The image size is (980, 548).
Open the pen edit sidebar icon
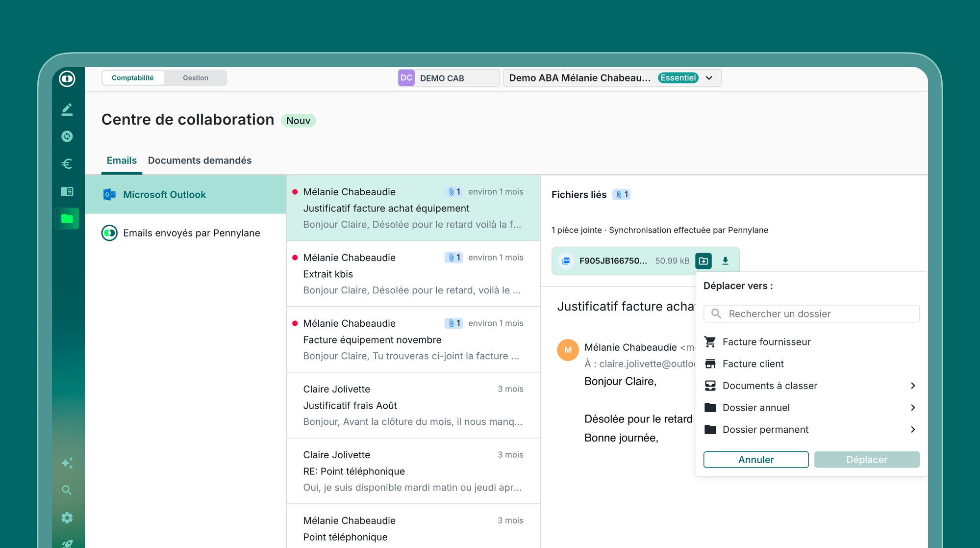coord(67,109)
